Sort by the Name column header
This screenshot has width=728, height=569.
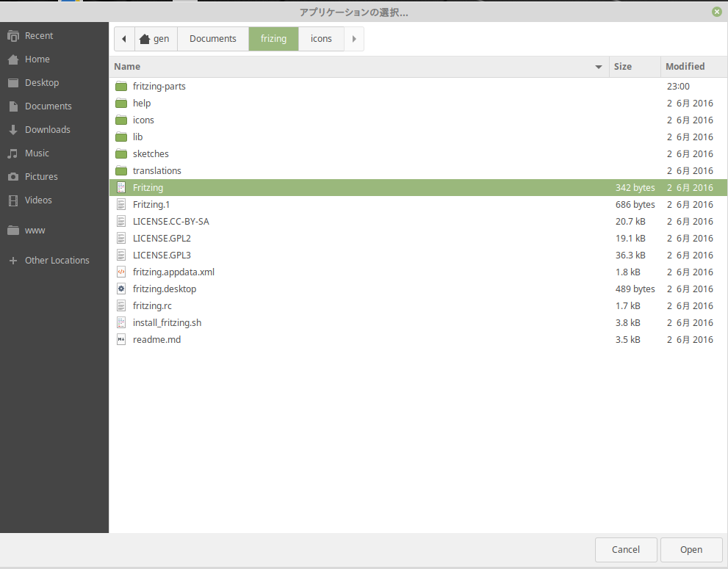(359, 67)
